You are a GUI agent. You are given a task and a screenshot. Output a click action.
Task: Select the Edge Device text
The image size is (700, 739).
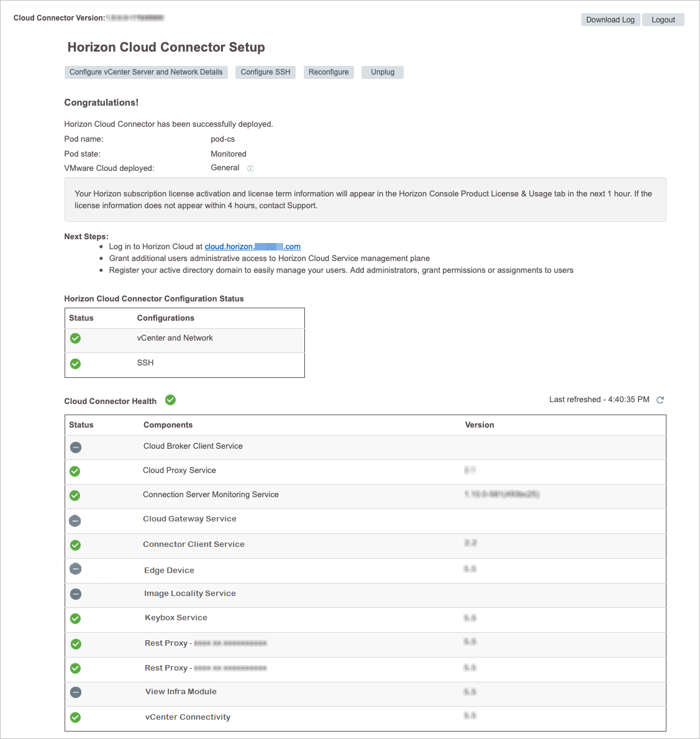click(x=169, y=571)
